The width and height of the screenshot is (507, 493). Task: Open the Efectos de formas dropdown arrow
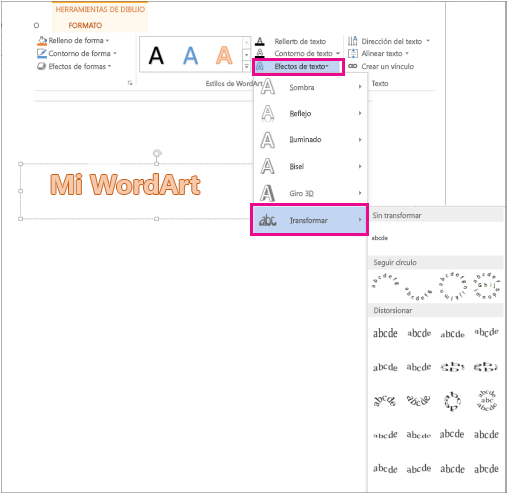[109, 66]
